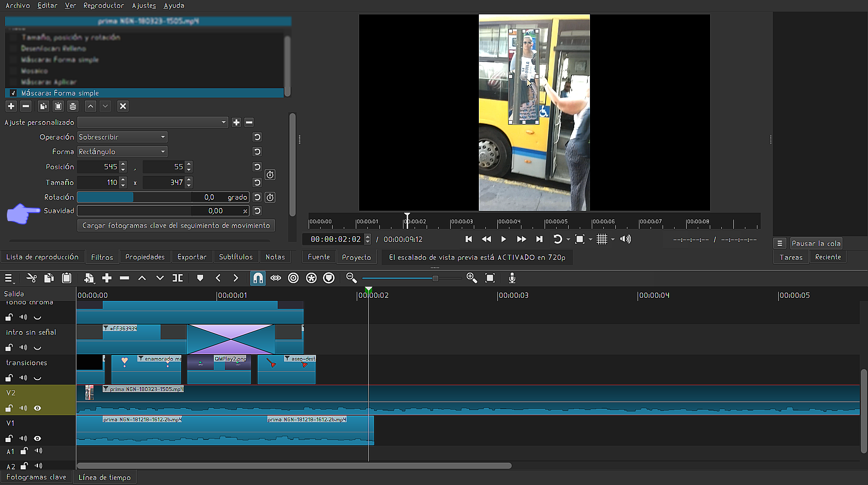The width and height of the screenshot is (868, 485).
Task: Click the add filter plus button
Action: pos(11,106)
